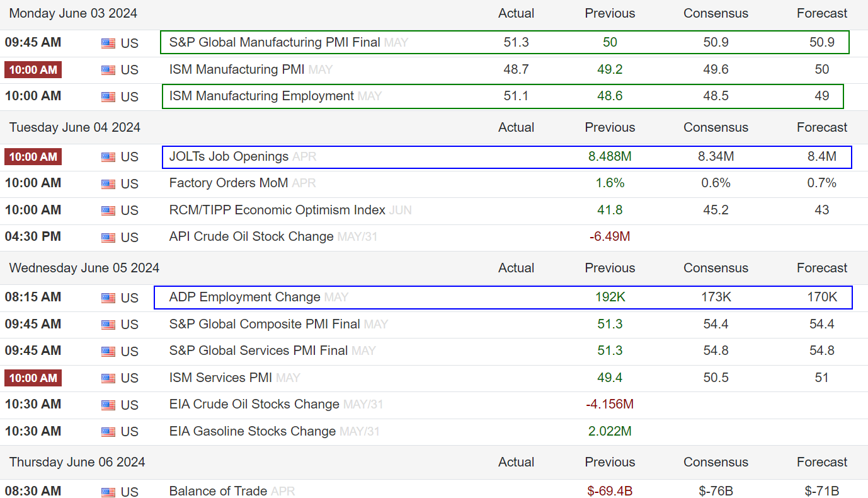Click the flag in the RCM/TIPP Economic Optimism row
The image size is (868, 498).
(108, 211)
